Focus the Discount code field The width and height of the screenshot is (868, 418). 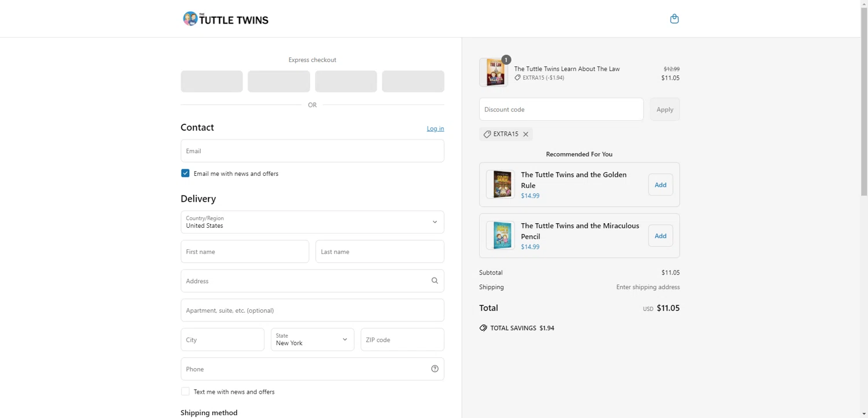coord(561,109)
